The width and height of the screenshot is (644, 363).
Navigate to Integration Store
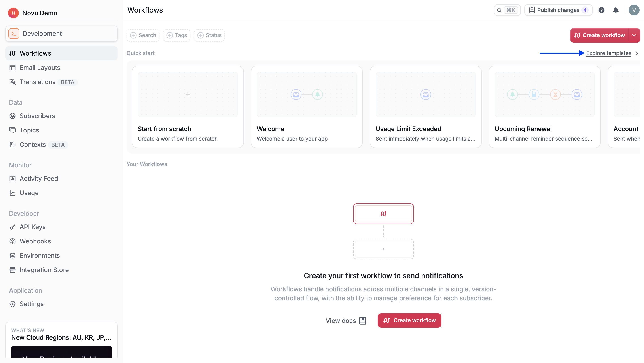pyautogui.click(x=44, y=270)
